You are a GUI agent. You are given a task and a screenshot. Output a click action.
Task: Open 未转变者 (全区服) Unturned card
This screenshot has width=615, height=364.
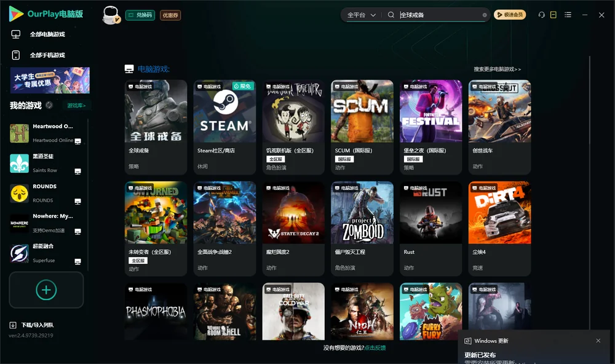(156, 229)
